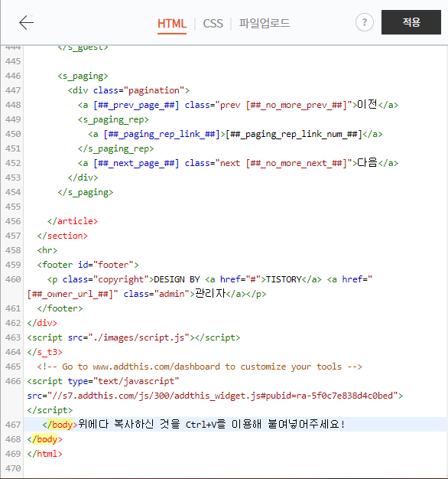Click the </html> closing tag
This screenshot has height=479, width=448.
[x=44, y=454]
